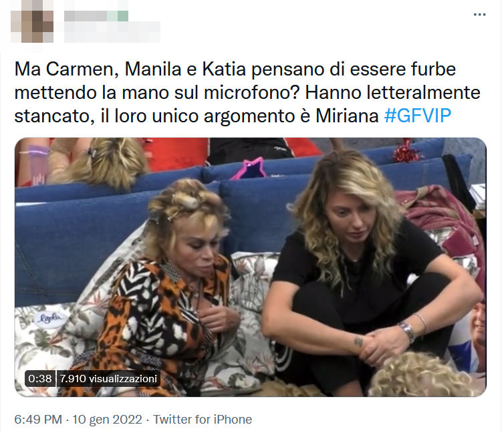Click the red decorative bow on sofa
This screenshot has height=433, width=504.
point(406,151)
